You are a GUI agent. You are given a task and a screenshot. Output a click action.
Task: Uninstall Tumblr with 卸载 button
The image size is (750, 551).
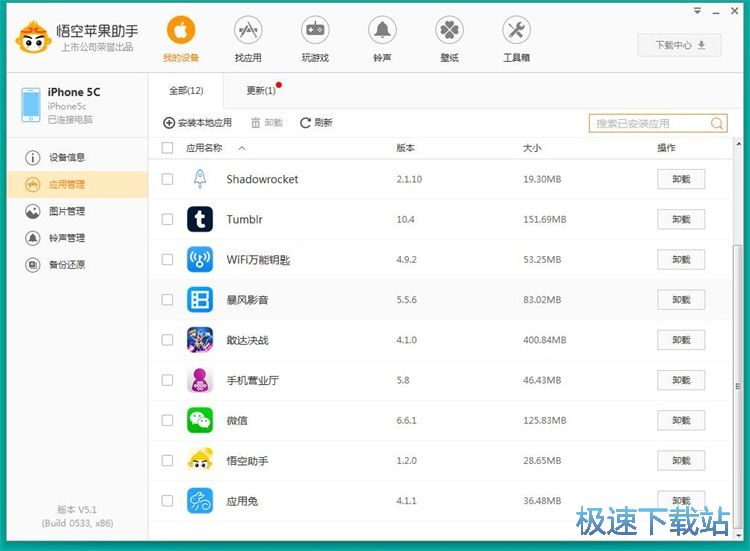pyautogui.click(x=681, y=219)
